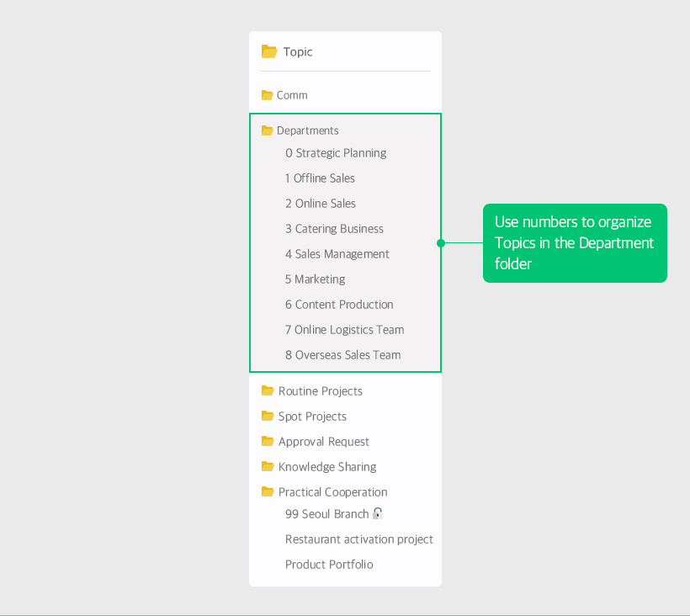
Task: Click the Spot Projects folder icon
Action: tap(268, 416)
